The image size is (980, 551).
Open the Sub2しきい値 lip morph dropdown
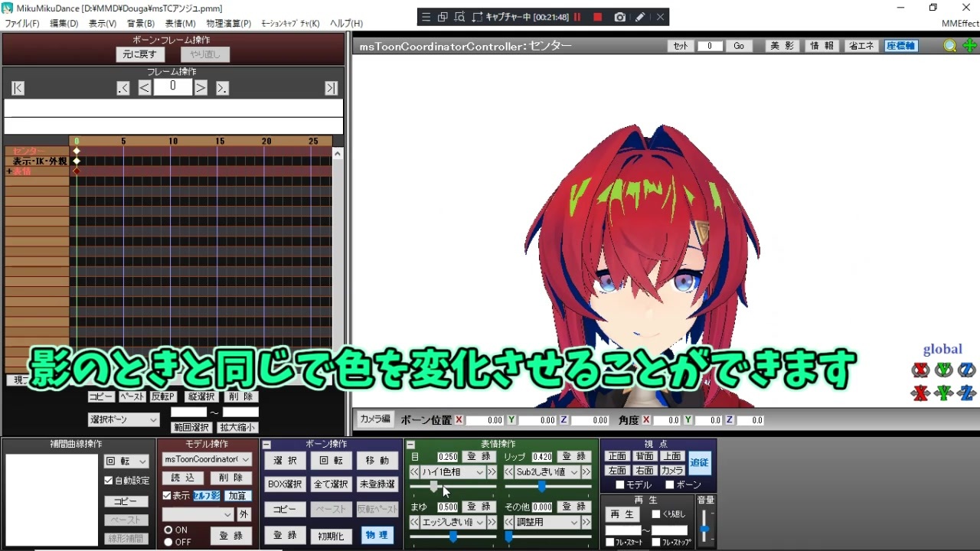(x=547, y=472)
